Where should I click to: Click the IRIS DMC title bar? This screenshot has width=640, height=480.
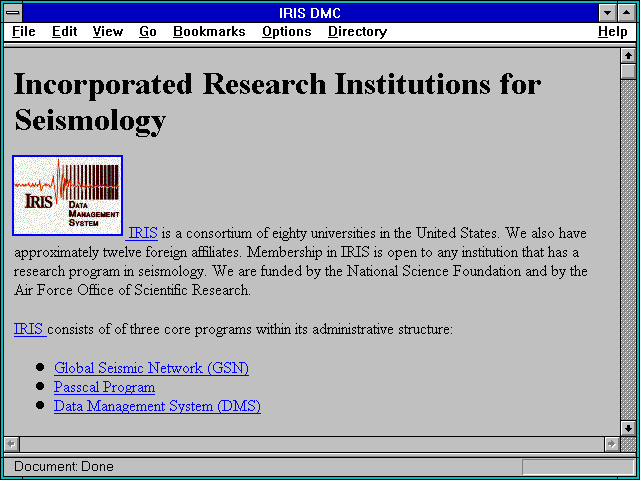tap(310, 13)
